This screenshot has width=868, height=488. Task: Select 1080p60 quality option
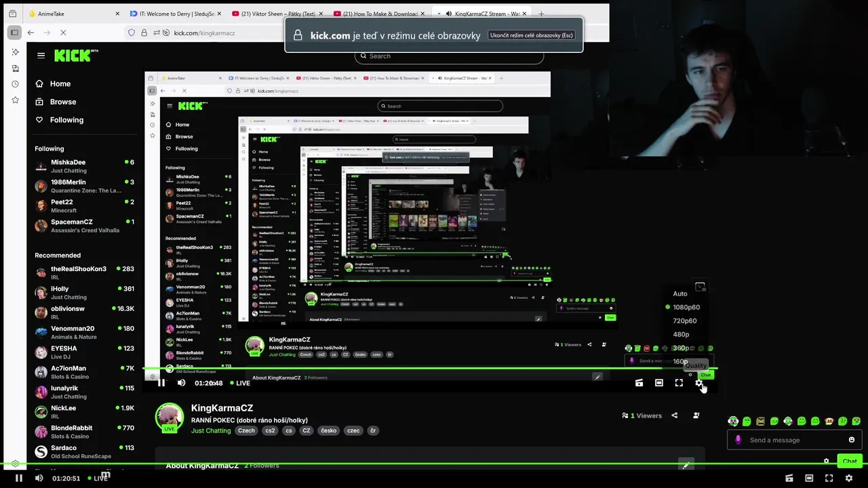tap(686, 307)
